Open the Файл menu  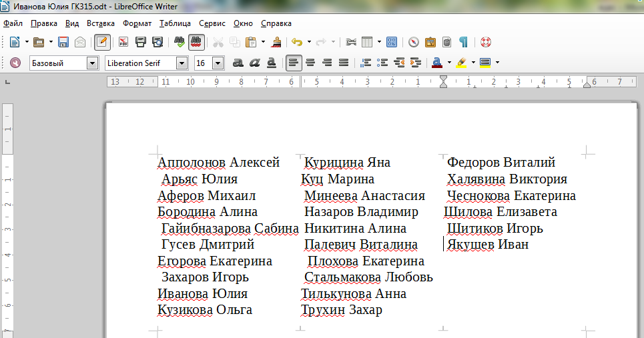13,23
